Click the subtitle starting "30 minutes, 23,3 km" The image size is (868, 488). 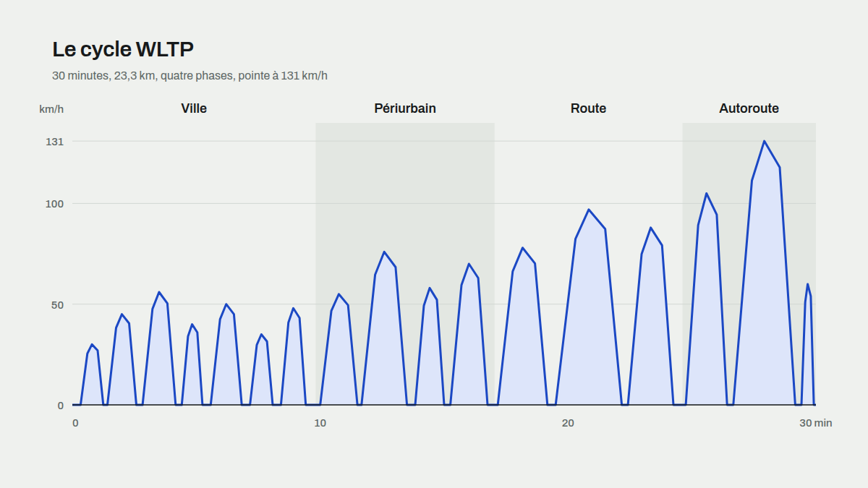(x=190, y=75)
